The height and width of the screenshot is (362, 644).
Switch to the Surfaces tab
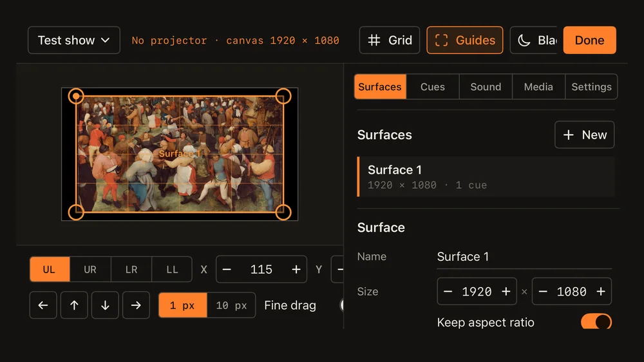(x=380, y=87)
